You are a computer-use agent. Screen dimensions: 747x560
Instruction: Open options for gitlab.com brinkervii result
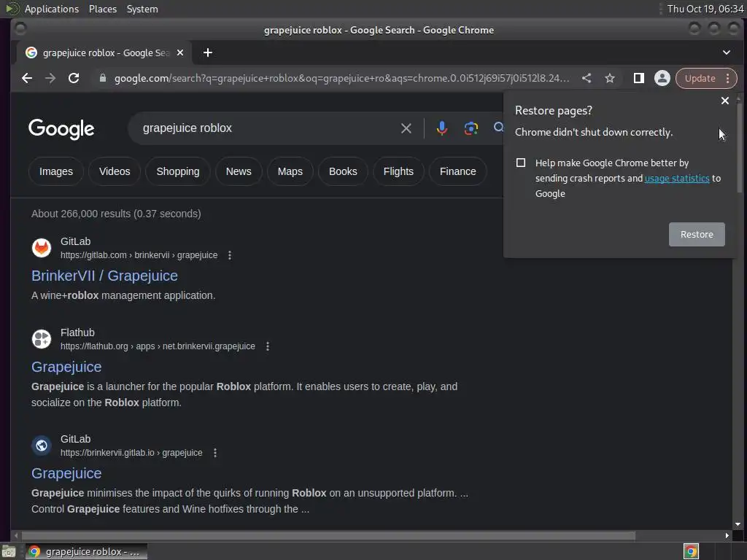pos(230,255)
